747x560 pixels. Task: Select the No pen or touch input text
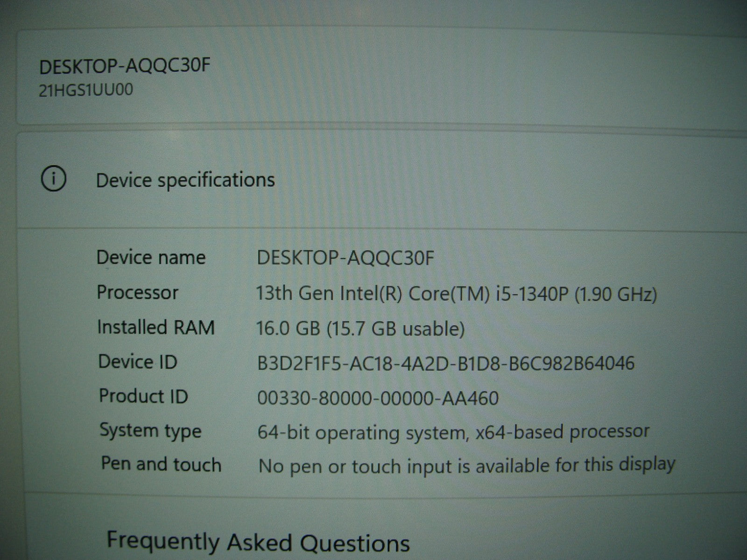click(466, 465)
